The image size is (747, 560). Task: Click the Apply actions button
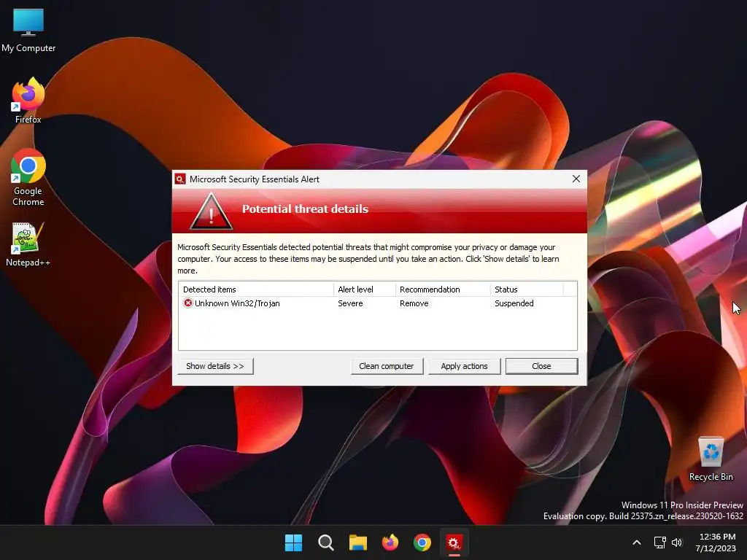point(465,366)
